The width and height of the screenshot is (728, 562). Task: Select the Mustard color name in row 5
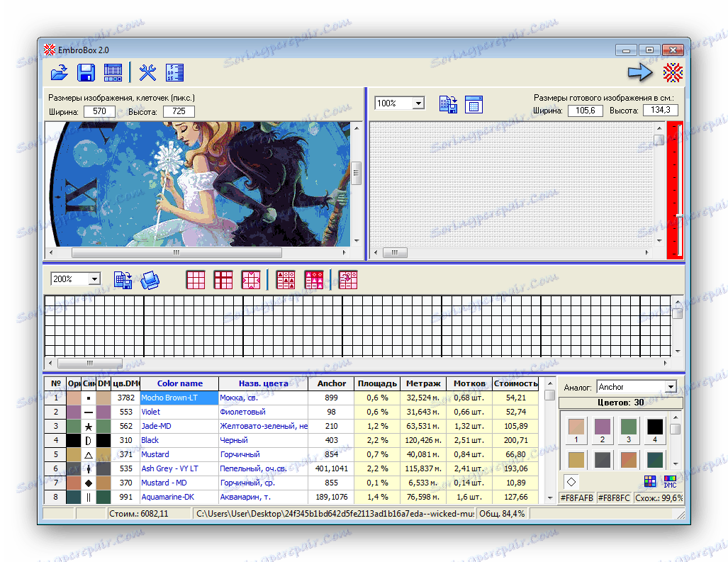tap(179, 454)
